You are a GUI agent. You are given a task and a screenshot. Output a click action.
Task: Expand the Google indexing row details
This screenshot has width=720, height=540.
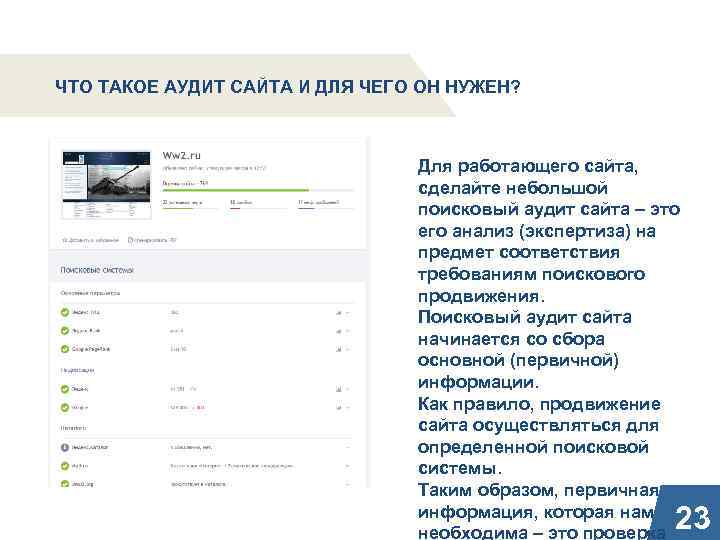(x=348, y=408)
